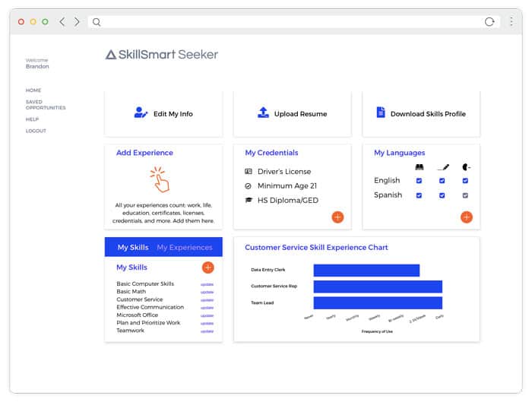Click the Download Skills Profile button
The image size is (532, 402).
[421, 114]
